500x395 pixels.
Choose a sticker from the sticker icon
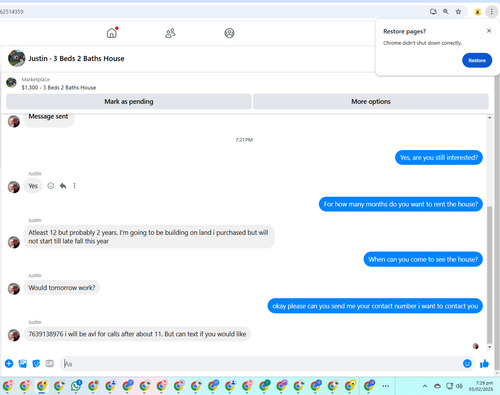36,363
